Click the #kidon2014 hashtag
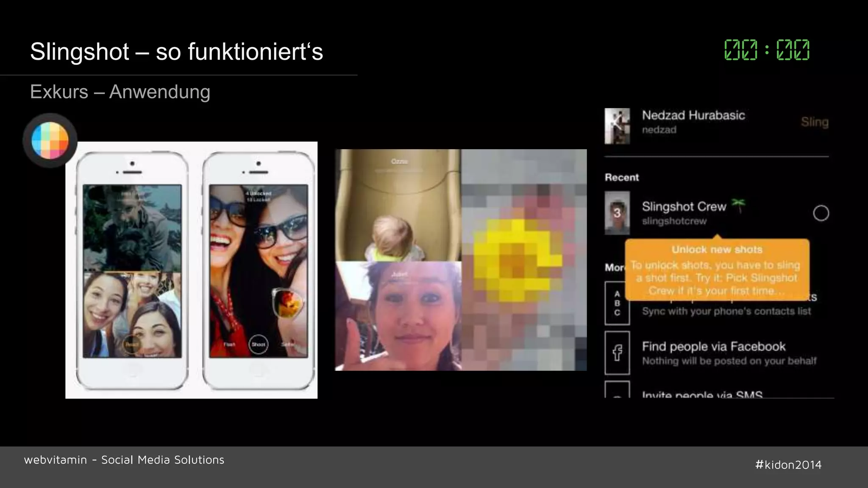This screenshot has height=488, width=868. pyautogui.click(x=788, y=465)
